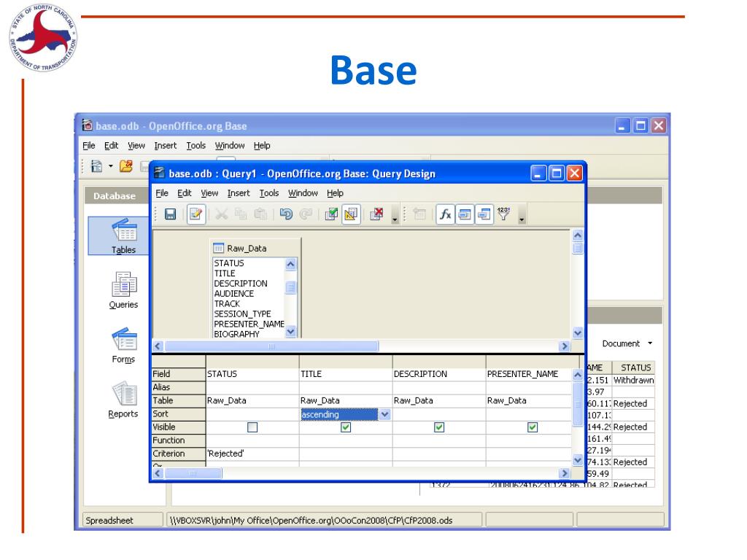The image size is (747, 560).
Task: Toggle Design View ruler icon
Action: 351,214
